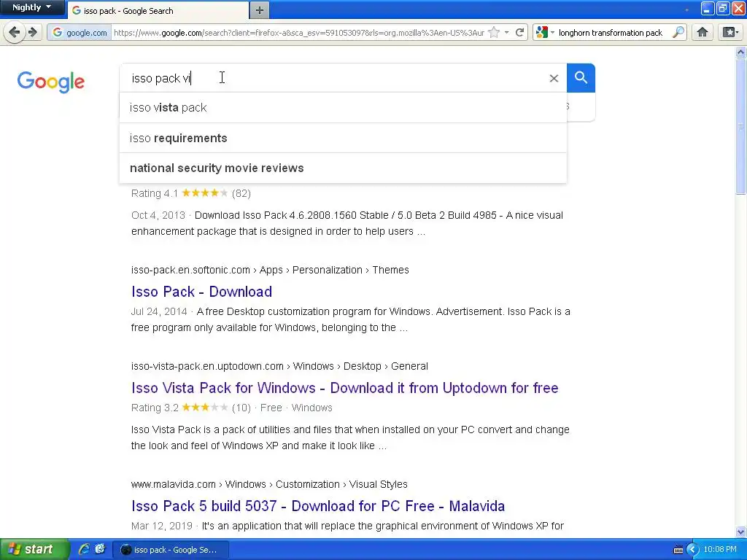The width and height of the screenshot is (747, 560).
Task: Select suggestion isso vista pack
Action: pyautogui.click(x=343, y=108)
